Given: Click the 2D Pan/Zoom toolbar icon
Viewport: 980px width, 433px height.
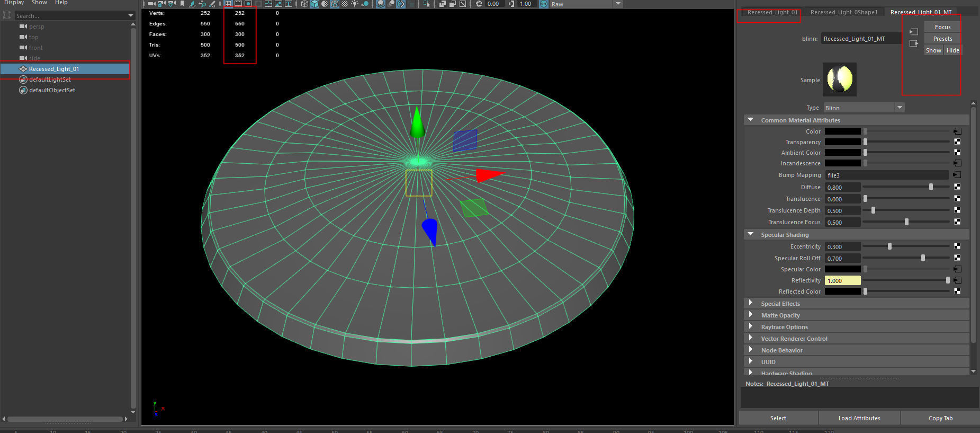Looking at the screenshot, I should click(x=202, y=4).
